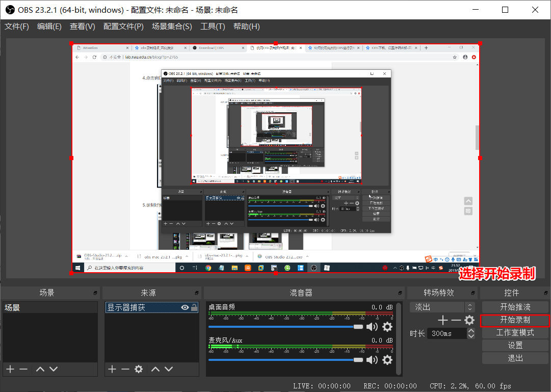The image size is (551, 392).
Task: Pop out the 混音器 dock panel
Action: (x=400, y=293)
